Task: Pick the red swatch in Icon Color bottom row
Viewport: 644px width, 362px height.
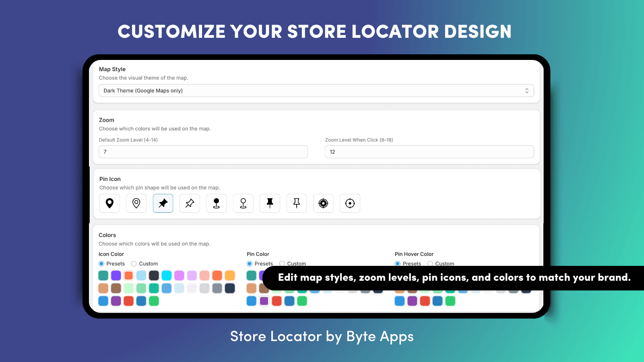Action: click(x=129, y=301)
